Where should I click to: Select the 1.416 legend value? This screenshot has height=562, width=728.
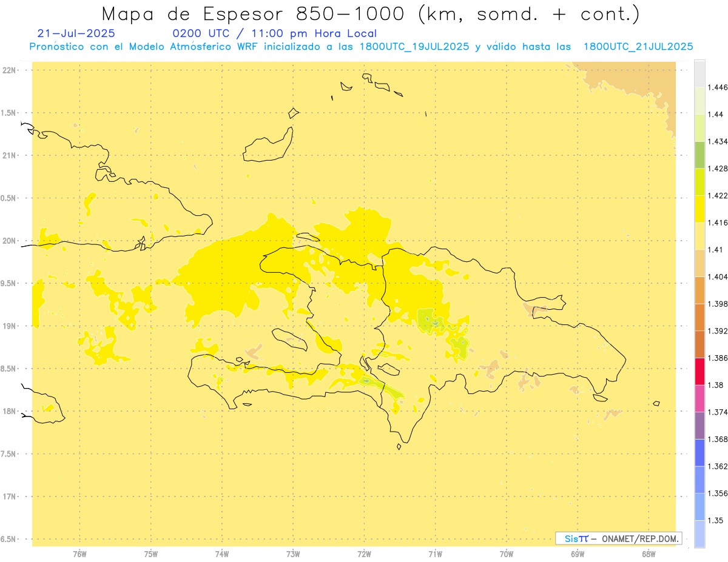click(x=717, y=222)
